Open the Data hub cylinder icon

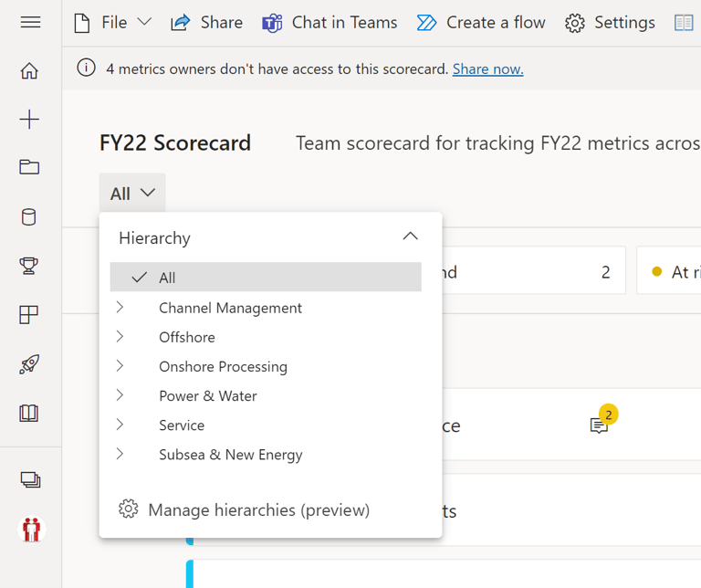[29, 216]
